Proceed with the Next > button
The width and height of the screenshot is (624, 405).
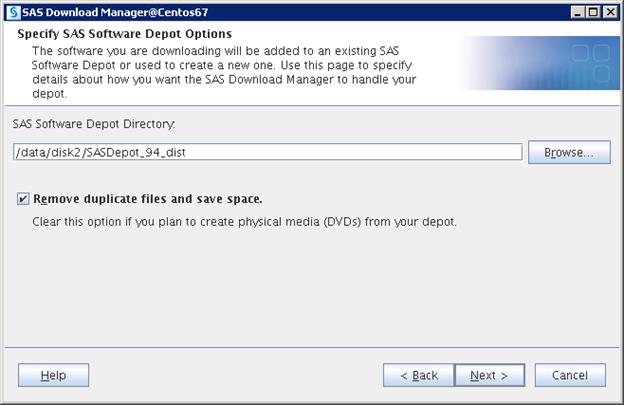489,375
